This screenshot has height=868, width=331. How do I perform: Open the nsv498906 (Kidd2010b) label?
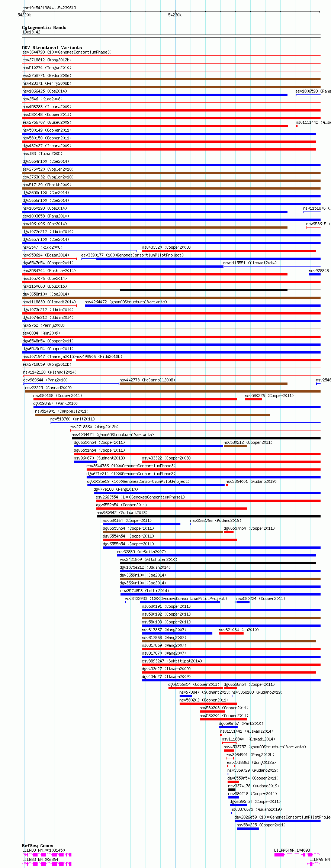99,356
